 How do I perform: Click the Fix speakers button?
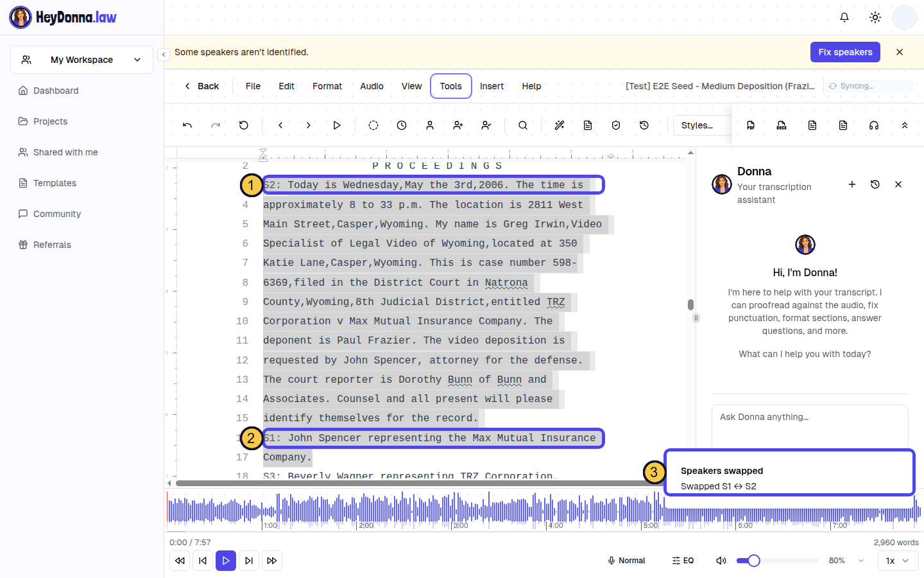pos(845,52)
